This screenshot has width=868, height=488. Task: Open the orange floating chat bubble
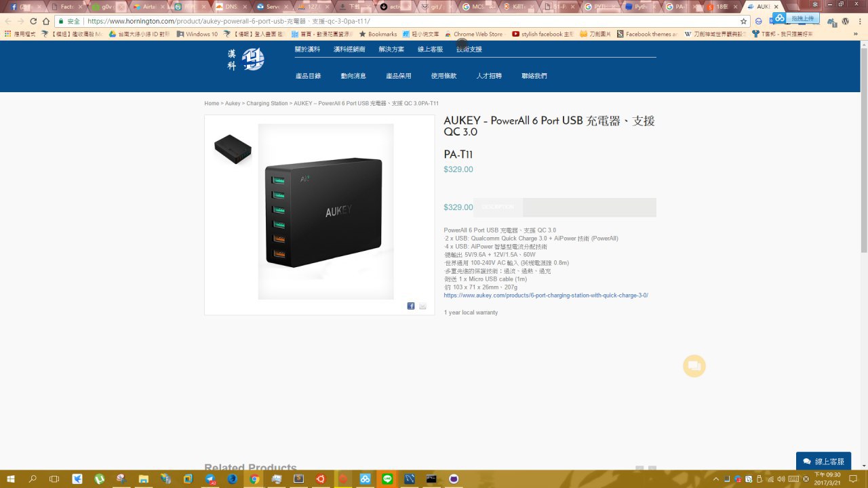click(694, 366)
